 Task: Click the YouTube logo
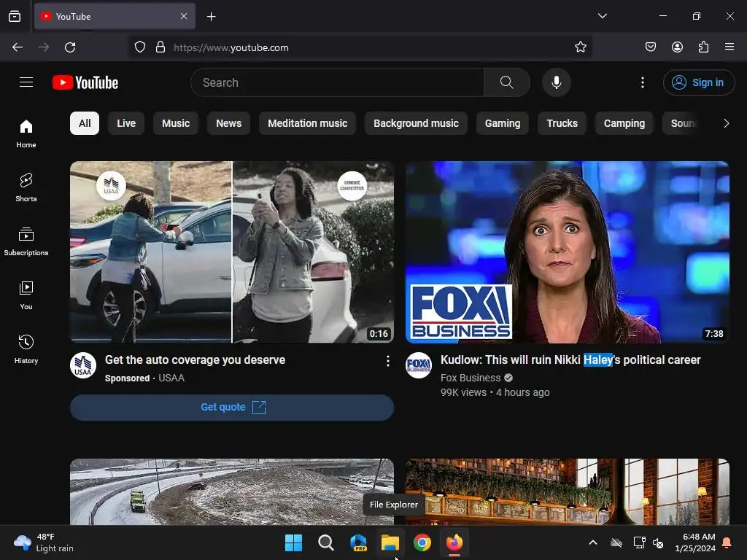point(85,82)
